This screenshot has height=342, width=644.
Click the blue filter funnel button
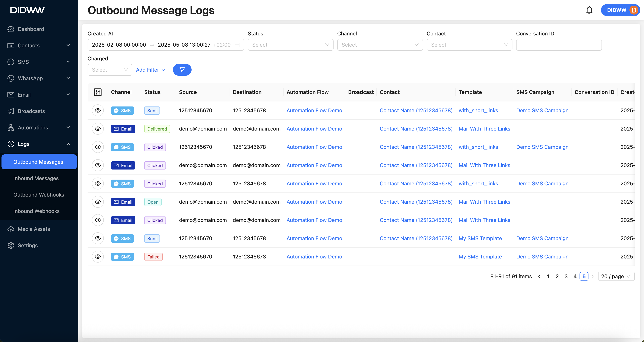[x=182, y=70]
